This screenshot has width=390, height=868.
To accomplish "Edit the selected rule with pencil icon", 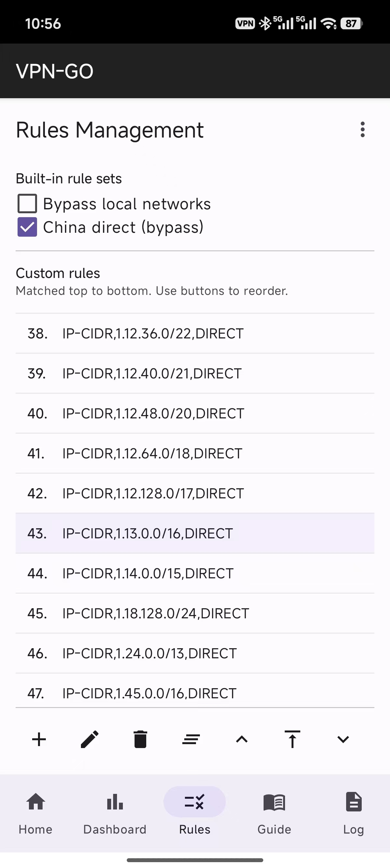I will 90,740.
